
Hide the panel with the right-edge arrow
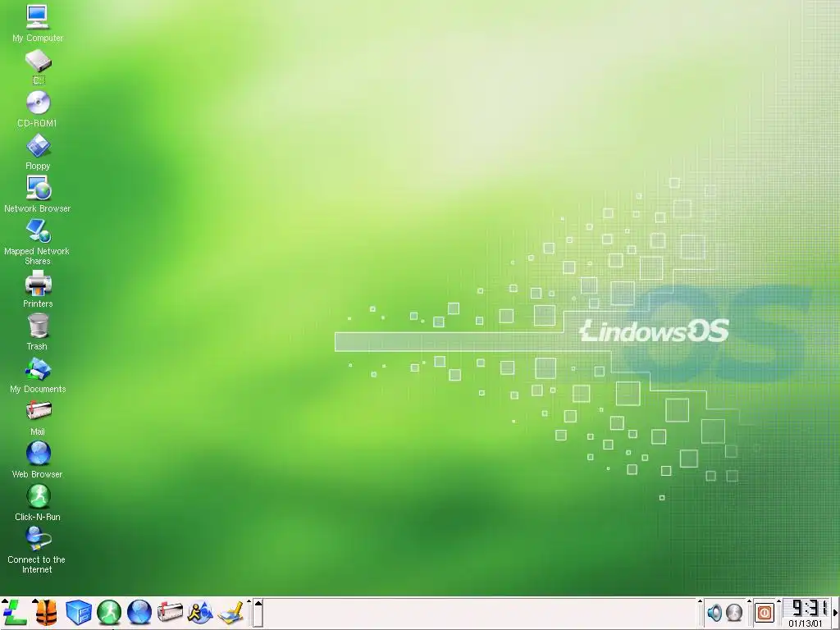[x=836, y=612]
